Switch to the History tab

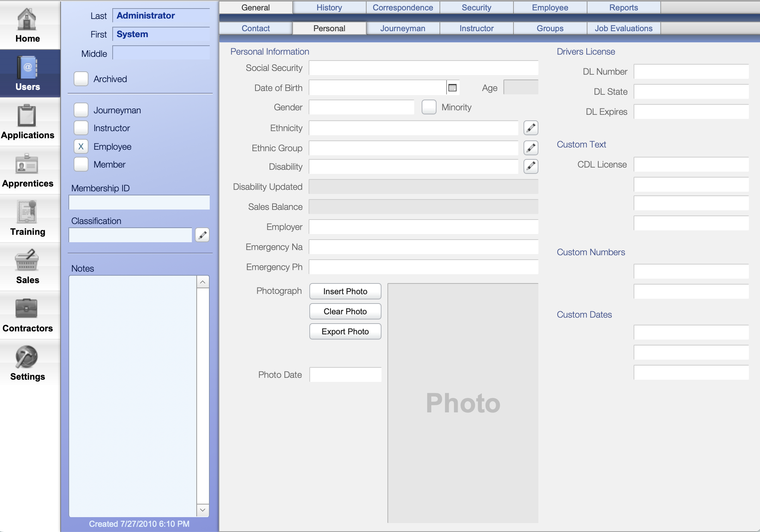click(329, 7)
